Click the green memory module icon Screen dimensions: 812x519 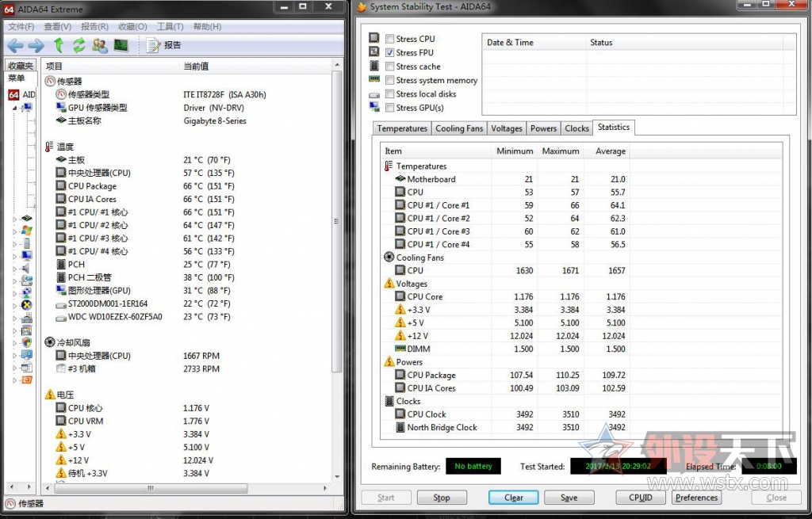[374, 79]
